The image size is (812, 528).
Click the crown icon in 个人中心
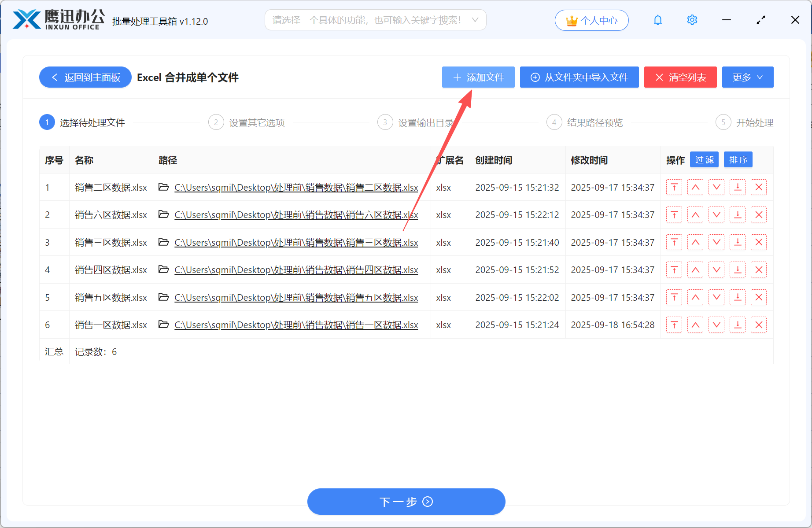571,20
